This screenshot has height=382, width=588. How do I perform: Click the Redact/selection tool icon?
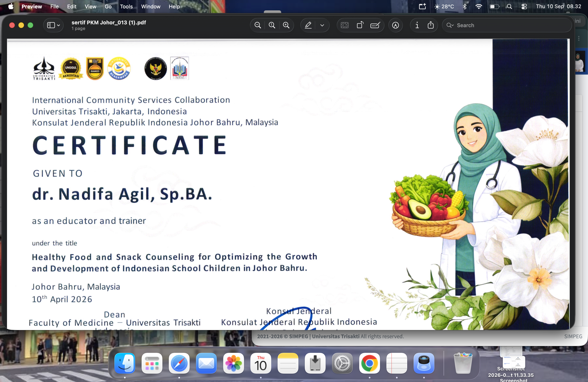point(344,25)
